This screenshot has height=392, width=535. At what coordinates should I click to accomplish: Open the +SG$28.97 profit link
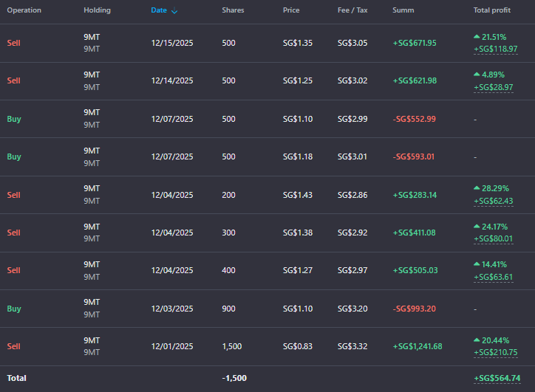(493, 87)
